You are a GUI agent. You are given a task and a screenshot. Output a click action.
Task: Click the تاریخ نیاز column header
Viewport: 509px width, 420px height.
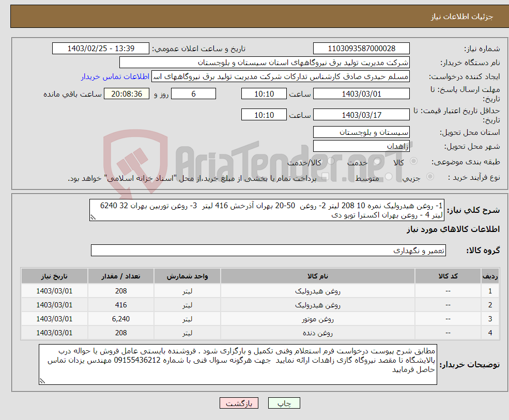coord(54,276)
